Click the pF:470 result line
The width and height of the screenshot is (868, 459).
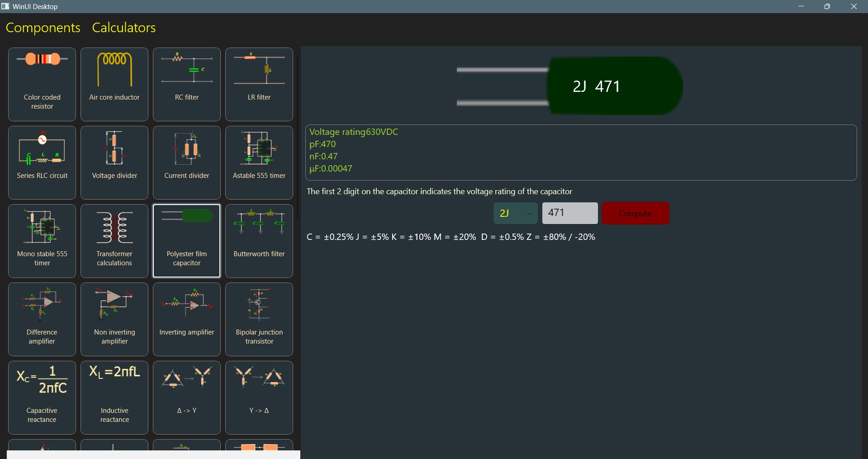point(323,144)
